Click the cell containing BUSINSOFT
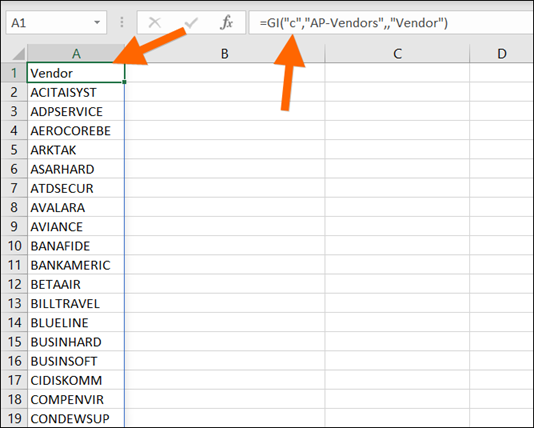Image resolution: width=534 pixels, height=428 pixels. coord(76,361)
